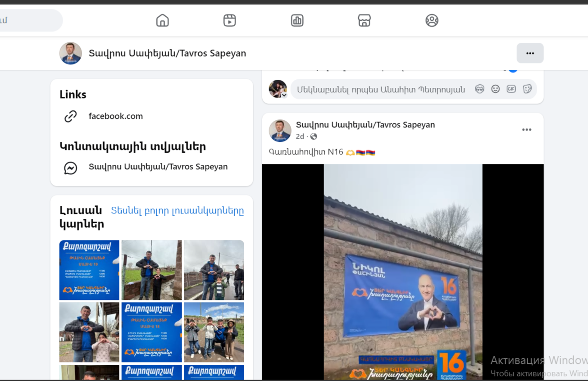588x381 pixels.
Task: Click the chain link icon beside facebook.com
Action: pos(71,116)
